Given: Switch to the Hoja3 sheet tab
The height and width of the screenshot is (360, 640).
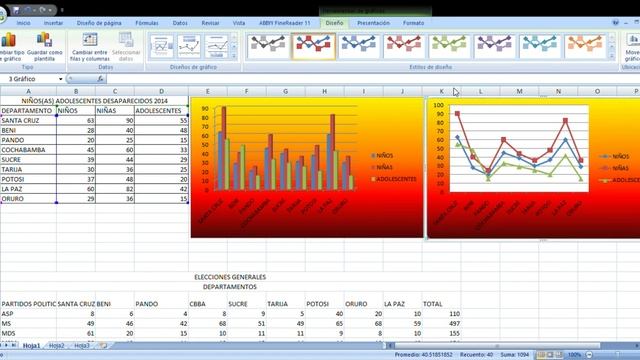Looking at the screenshot, I should pos(82,346).
